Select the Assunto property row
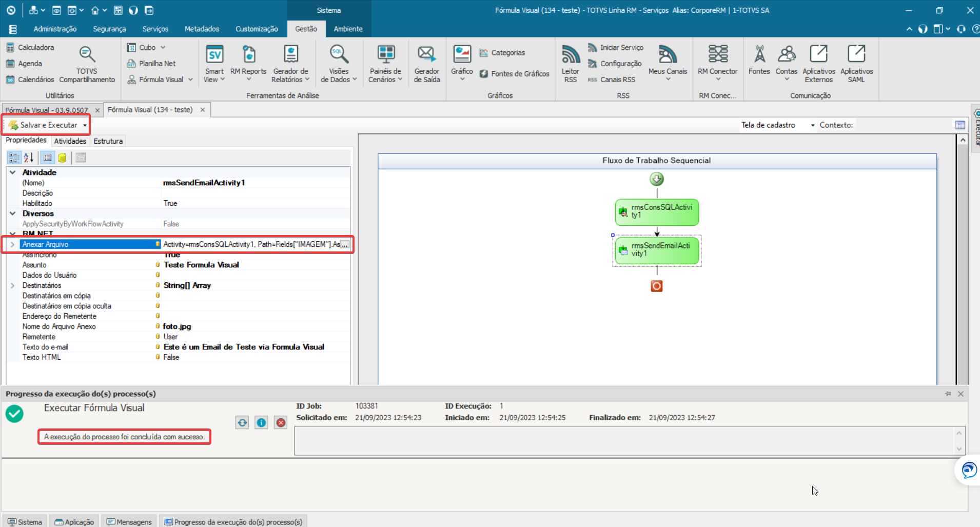This screenshot has height=527, width=980. pos(178,265)
